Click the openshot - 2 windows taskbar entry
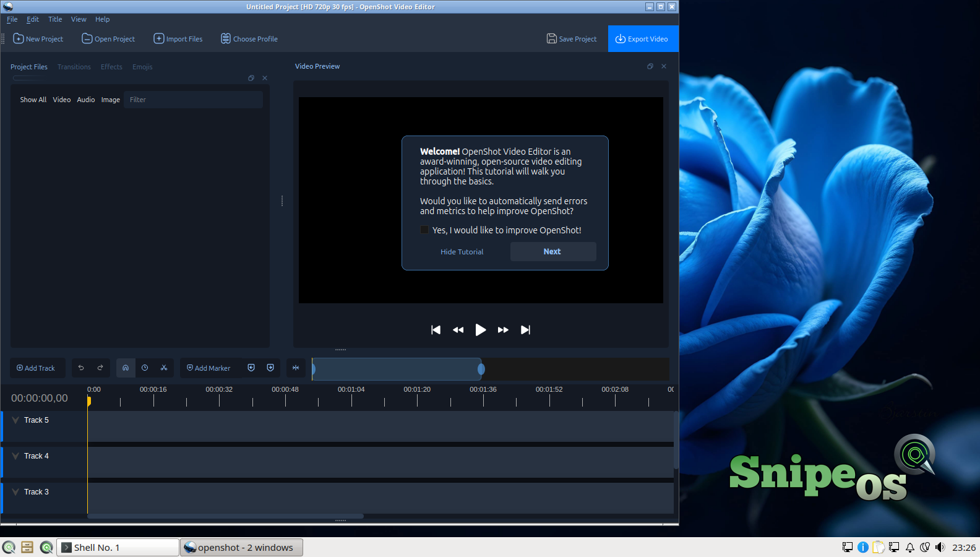This screenshot has height=557, width=980. pyautogui.click(x=241, y=548)
